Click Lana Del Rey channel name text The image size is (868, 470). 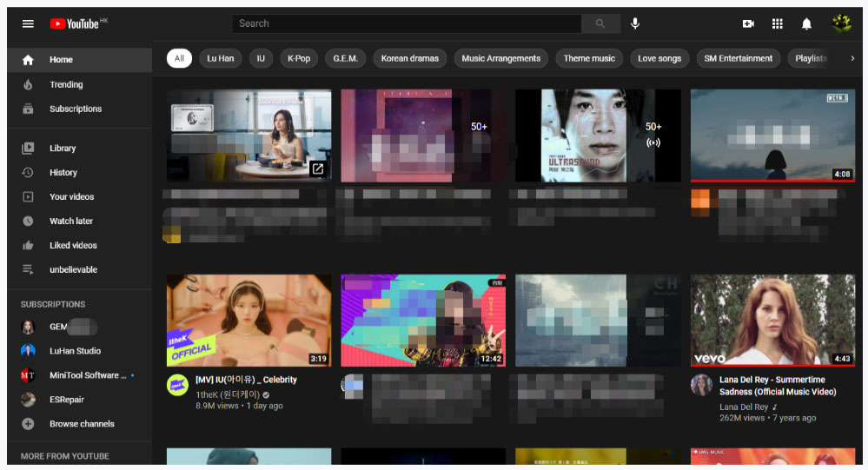click(744, 407)
